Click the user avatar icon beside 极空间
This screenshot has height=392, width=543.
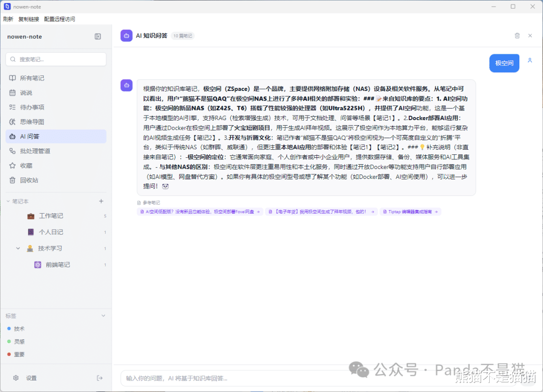point(530,60)
